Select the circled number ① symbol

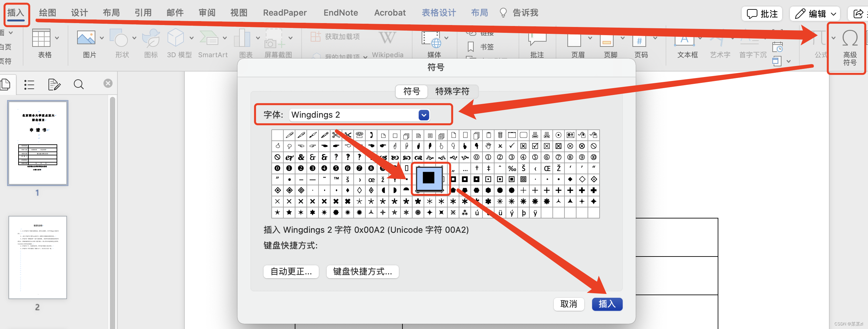point(488,158)
